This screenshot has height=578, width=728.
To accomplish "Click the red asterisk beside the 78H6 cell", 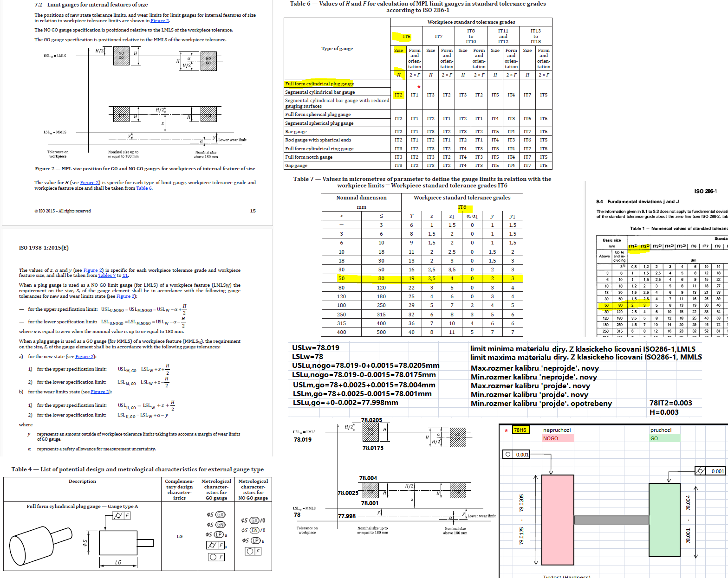I will coord(506,430).
